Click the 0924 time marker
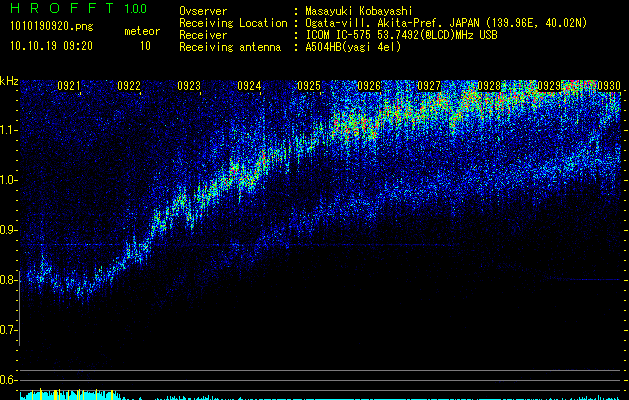This screenshot has width=629, height=400. click(x=249, y=86)
